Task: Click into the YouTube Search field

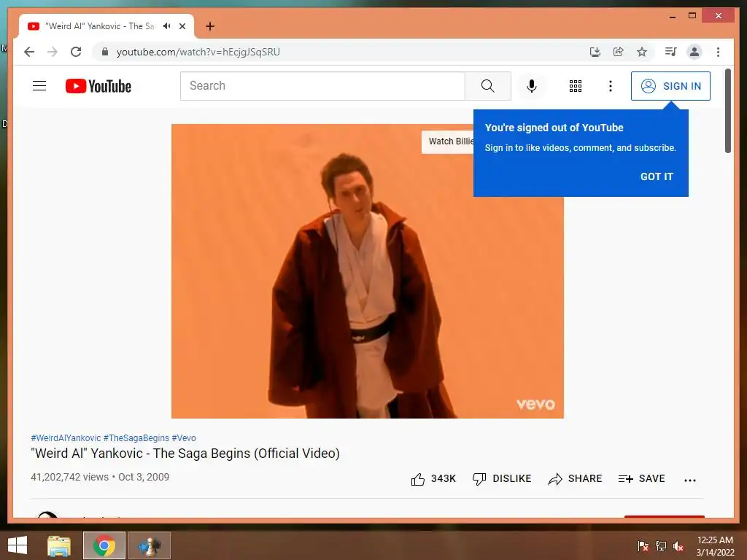Action: [x=322, y=86]
